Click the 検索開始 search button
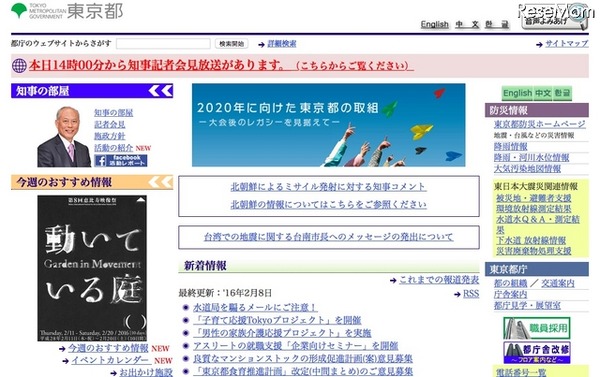Image resolution: width=600 pixels, height=377 pixels. pyautogui.click(x=232, y=44)
